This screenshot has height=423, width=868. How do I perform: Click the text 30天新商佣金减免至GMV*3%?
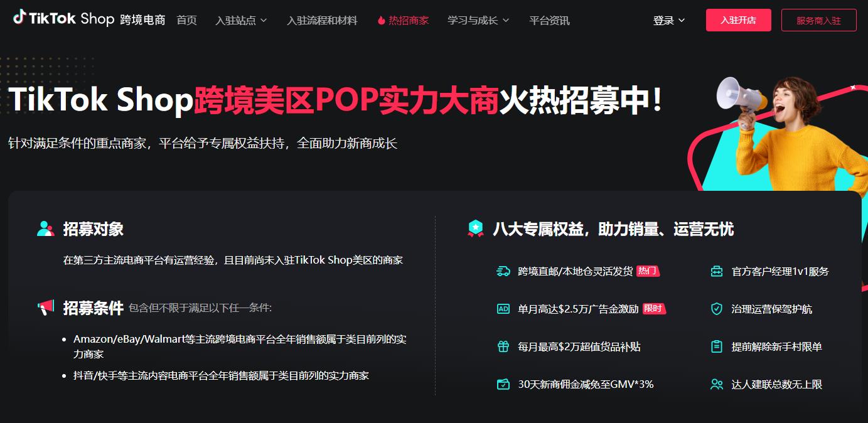tap(586, 384)
